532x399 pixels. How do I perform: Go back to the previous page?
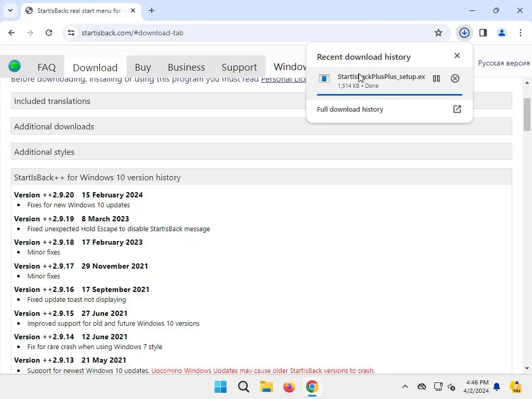(x=11, y=33)
